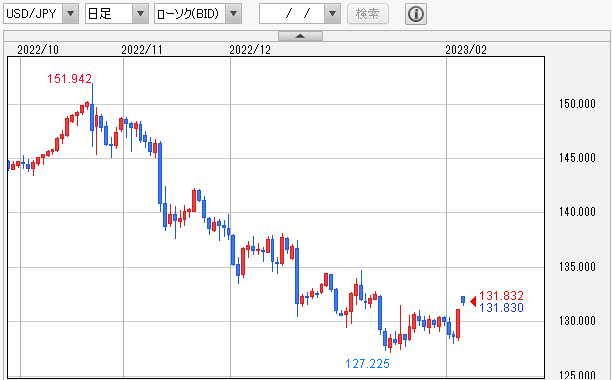Click the current price 131.832 label

(501, 295)
